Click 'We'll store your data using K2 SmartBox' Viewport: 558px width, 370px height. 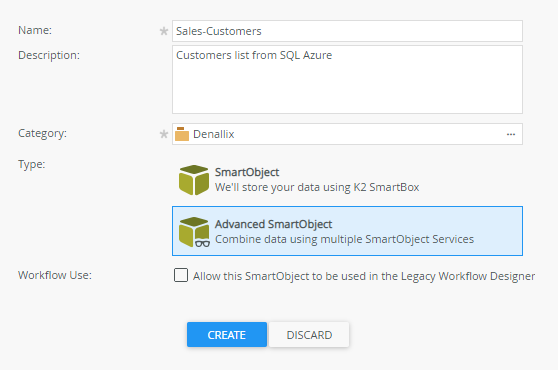(x=317, y=187)
